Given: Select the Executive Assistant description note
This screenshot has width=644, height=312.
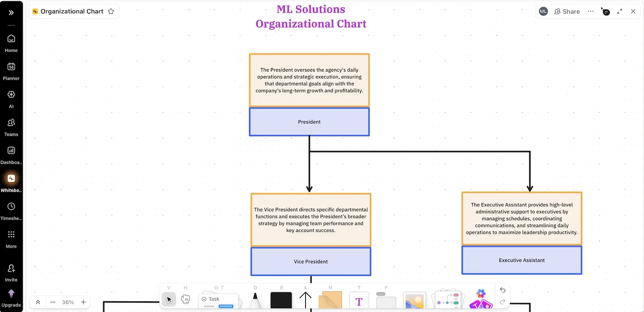Looking at the screenshot, I should point(522,219).
